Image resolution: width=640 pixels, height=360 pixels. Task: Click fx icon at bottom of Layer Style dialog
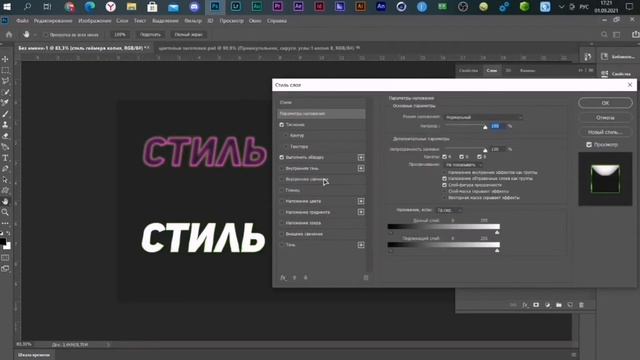[x=283, y=278]
